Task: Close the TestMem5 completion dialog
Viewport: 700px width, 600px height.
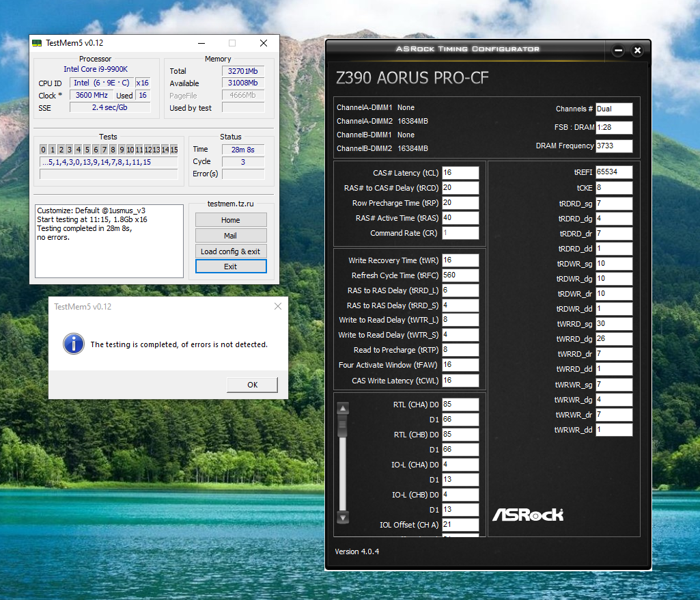Action: coord(278,306)
